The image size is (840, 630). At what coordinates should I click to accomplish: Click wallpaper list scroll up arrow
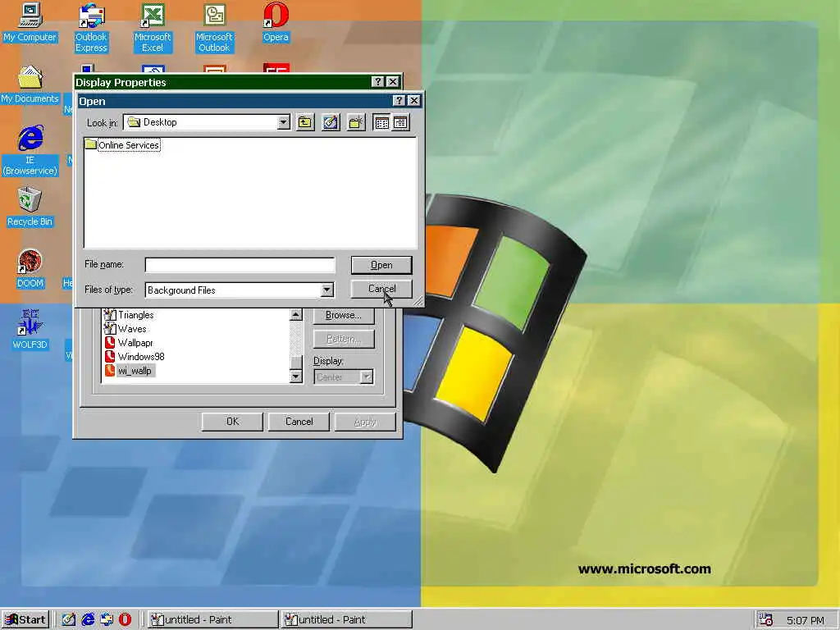point(295,315)
